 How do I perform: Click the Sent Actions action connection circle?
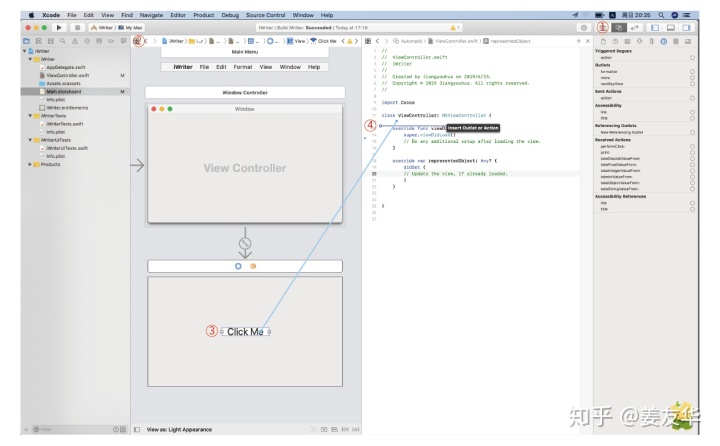click(x=692, y=98)
